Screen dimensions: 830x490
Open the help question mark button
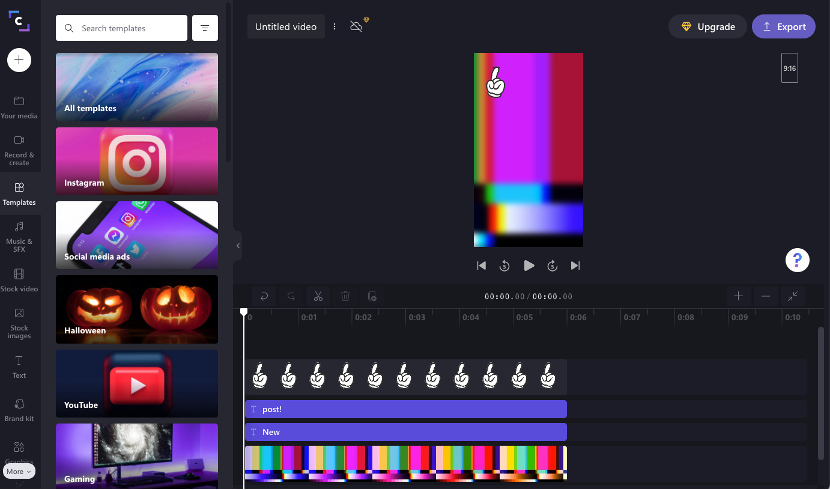tap(797, 260)
